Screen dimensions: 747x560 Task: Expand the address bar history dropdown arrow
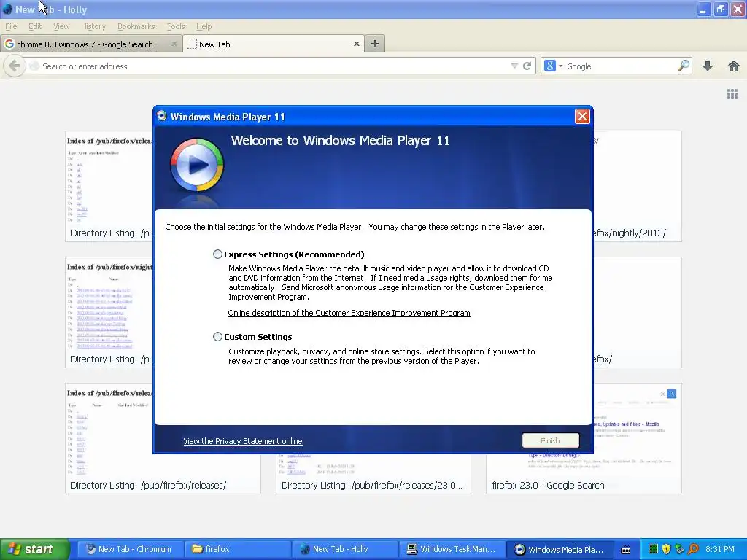(514, 66)
